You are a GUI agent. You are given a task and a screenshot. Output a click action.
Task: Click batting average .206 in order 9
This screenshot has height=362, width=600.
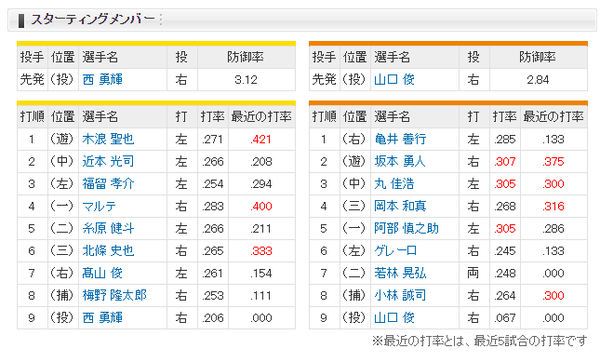(212, 318)
